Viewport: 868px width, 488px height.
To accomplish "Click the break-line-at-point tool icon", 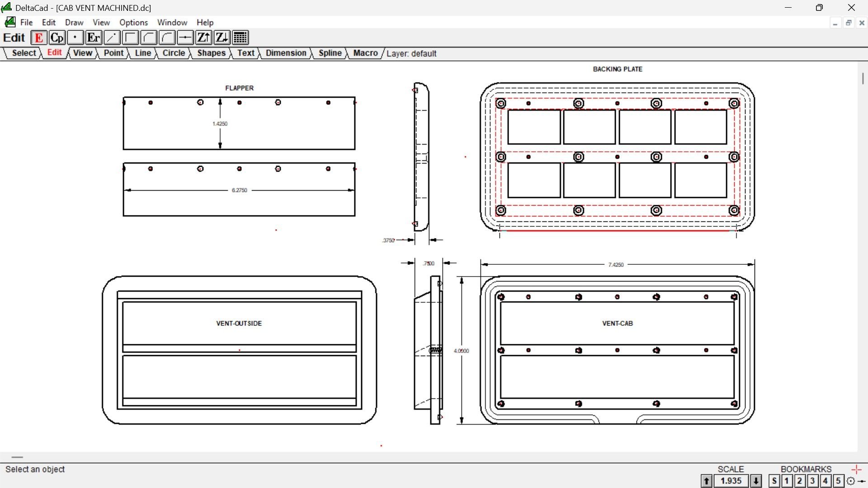I will 185,38.
